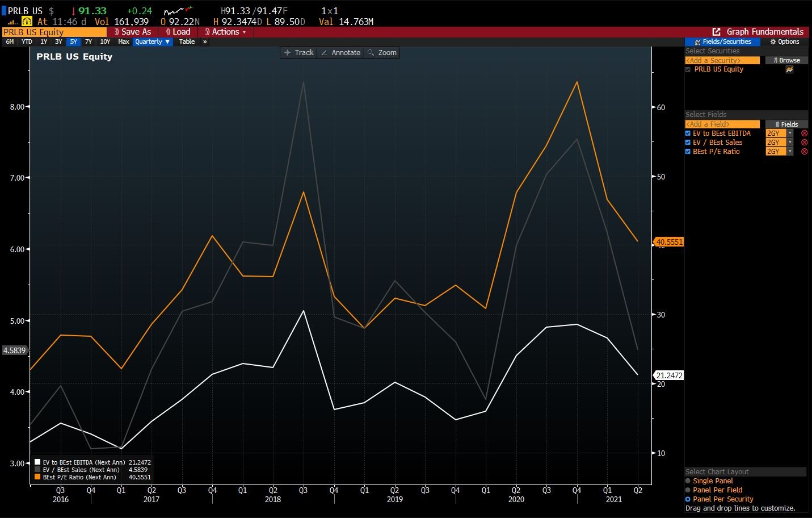Open the Quarterly periodicity dropdown
Viewport: 812px width, 518px height.
[x=153, y=42]
